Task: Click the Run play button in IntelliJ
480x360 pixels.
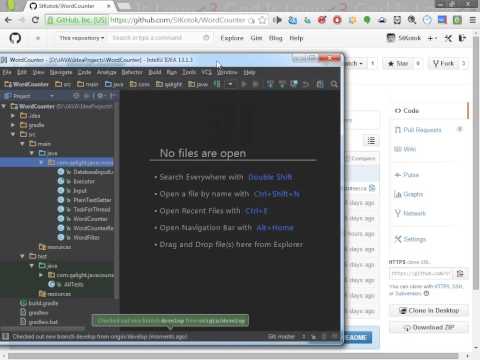Action: click(244, 84)
